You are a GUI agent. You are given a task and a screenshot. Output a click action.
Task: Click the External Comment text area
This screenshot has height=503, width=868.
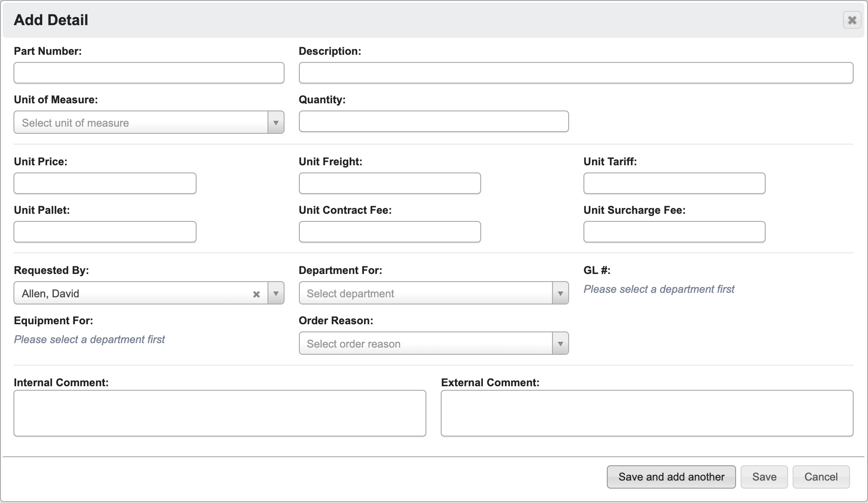[647, 413]
